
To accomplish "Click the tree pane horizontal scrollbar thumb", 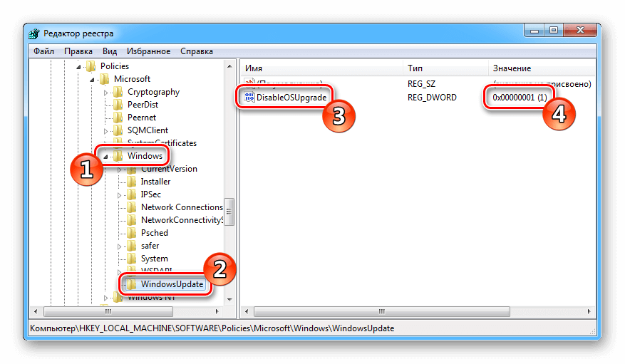I will pyautogui.click(x=108, y=311).
